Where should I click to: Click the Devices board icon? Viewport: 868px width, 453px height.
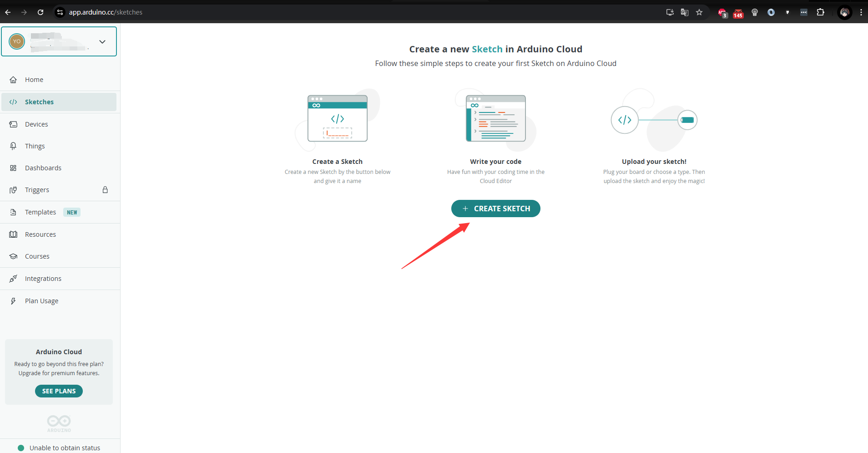click(13, 124)
